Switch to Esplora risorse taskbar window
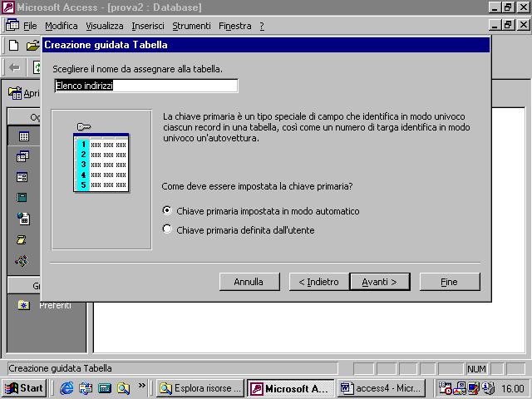Screen dimensions: 532x399 tap(200, 388)
